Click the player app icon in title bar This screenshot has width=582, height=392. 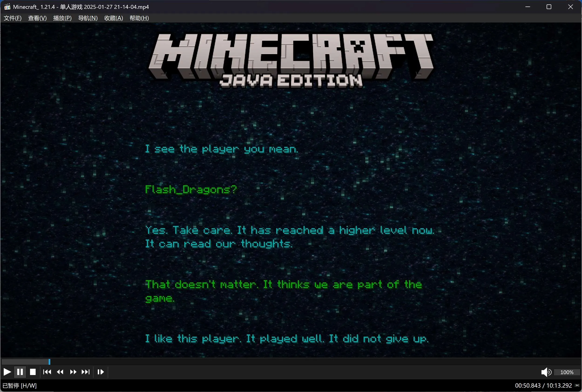tap(7, 7)
